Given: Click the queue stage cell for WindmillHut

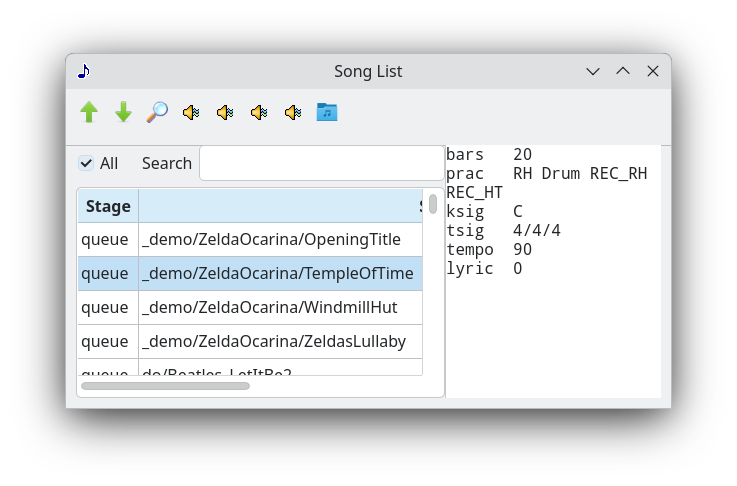Looking at the screenshot, I should tap(105, 307).
